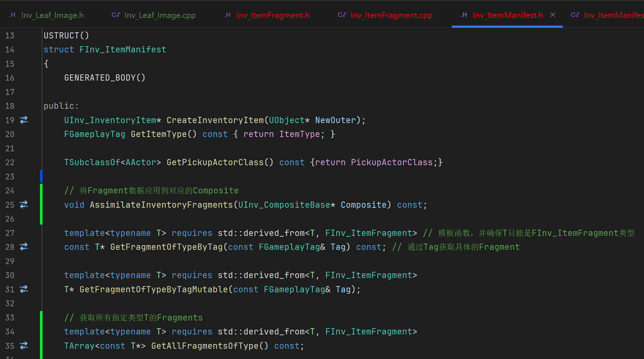Close the Inv_ItemManifest.h tab
Screen dimensions: 644x359
point(553,15)
